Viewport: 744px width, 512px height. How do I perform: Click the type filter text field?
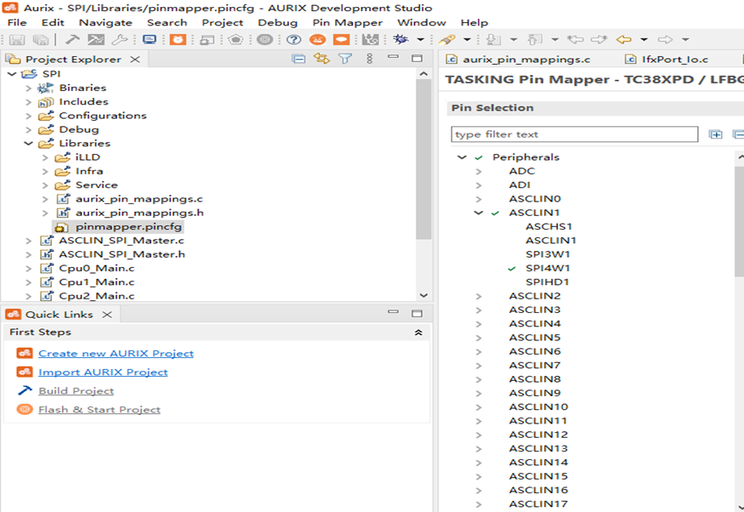coord(574,134)
